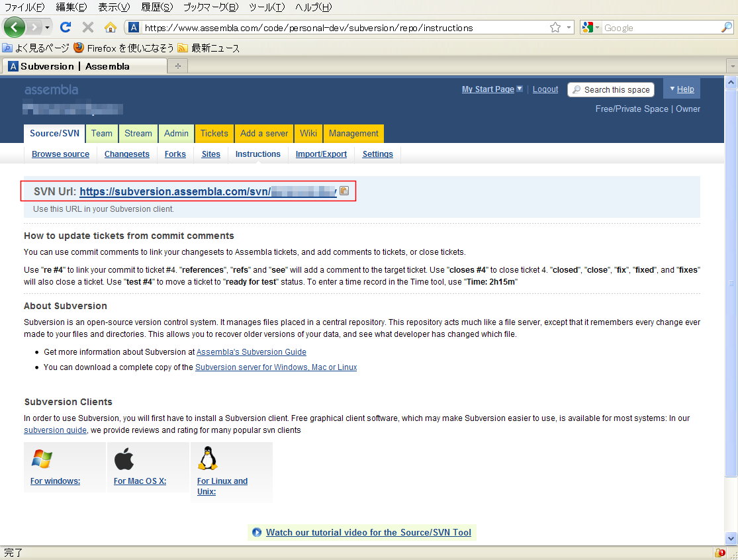This screenshot has width=738, height=560.
Task: Click the Linux penguin client icon
Action: [208, 458]
